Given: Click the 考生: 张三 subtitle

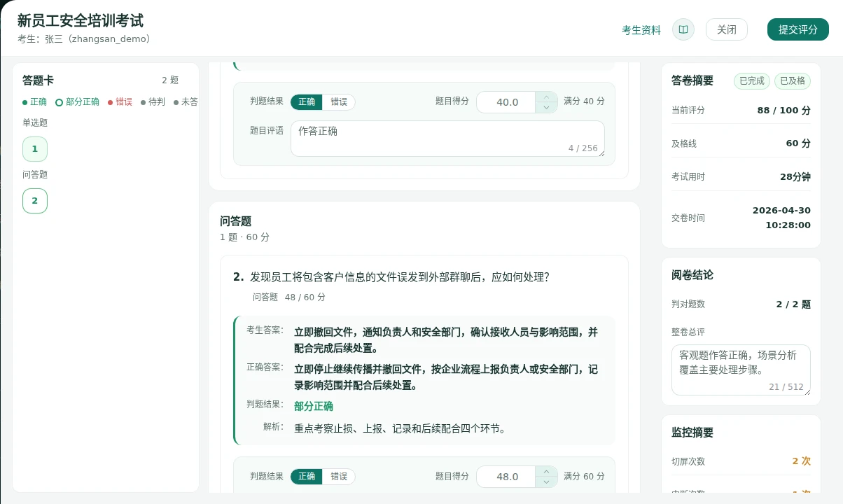Looking at the screenshot, I should (84, 39).
